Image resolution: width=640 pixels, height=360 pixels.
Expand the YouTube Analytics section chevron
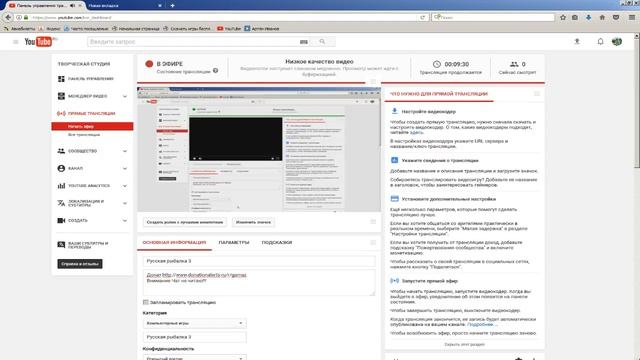pos(125,186)
